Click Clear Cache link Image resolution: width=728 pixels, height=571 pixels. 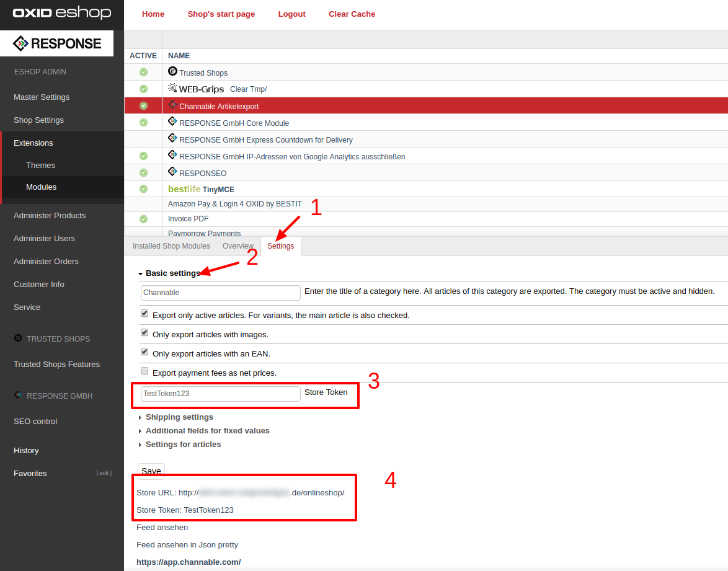[x=352, y=14]
